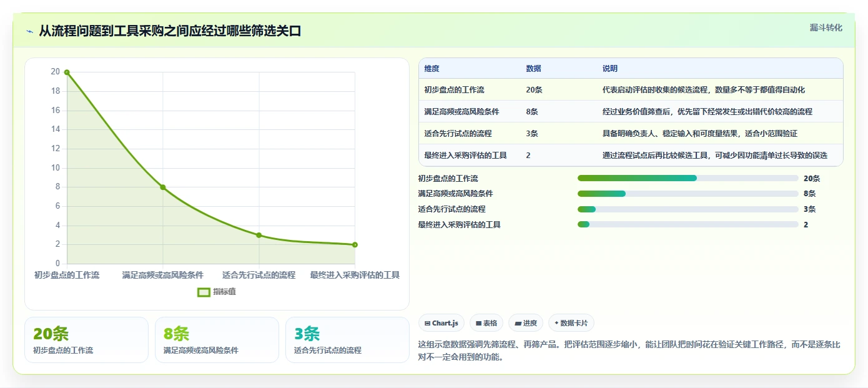Click the description starting with 经过业务价值筛查后

point(708,112)
